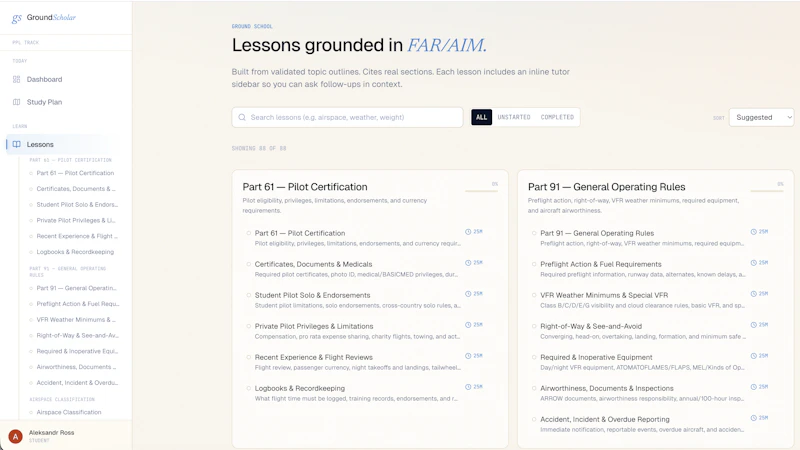
Task: Click the Lessons book icon
Action: pyautogui.click(x=16, y=144)
